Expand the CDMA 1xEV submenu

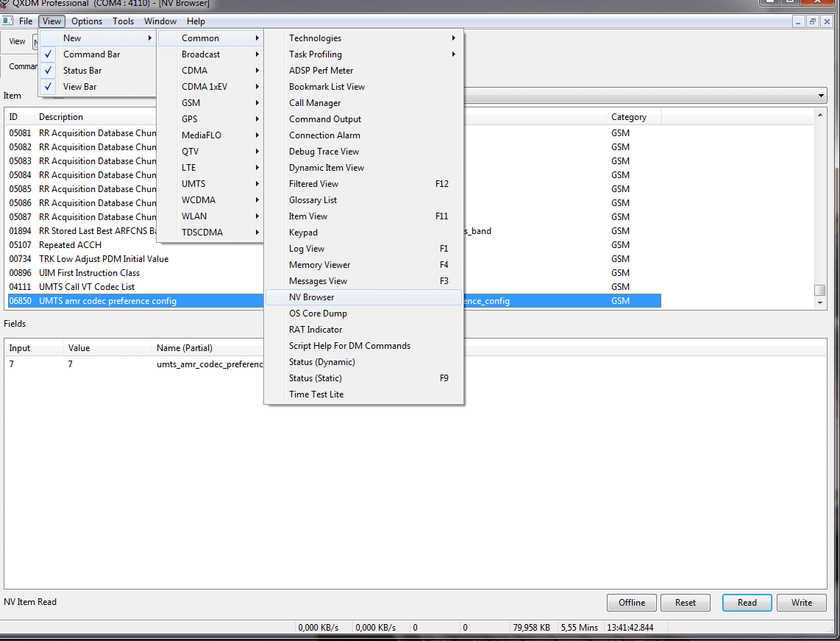click(x=210, y=86)
